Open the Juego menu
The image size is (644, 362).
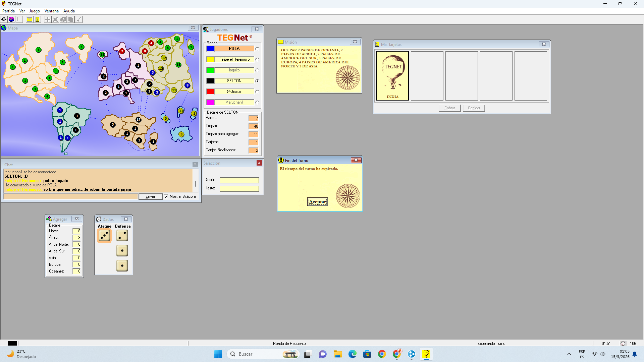pos(35,11)
